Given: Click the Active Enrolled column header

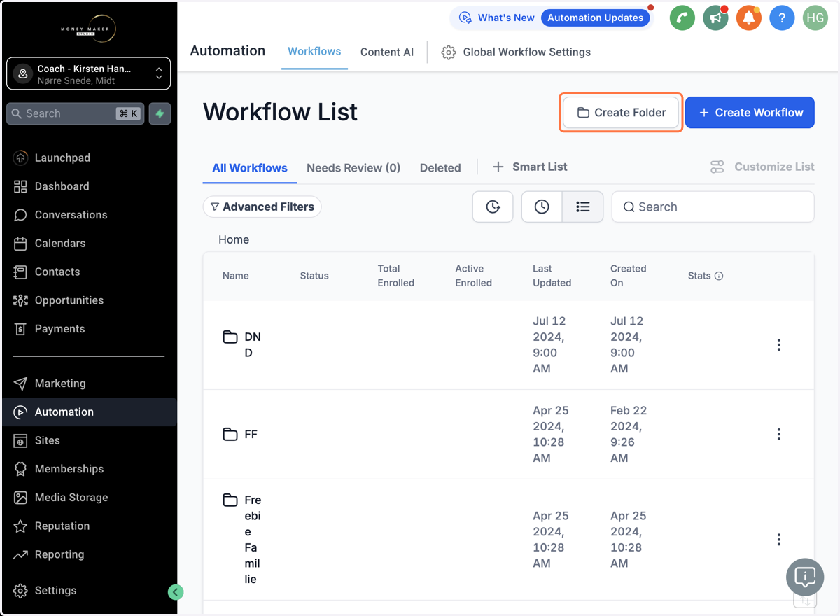Looking at the screenshot, I should point(474,276).
